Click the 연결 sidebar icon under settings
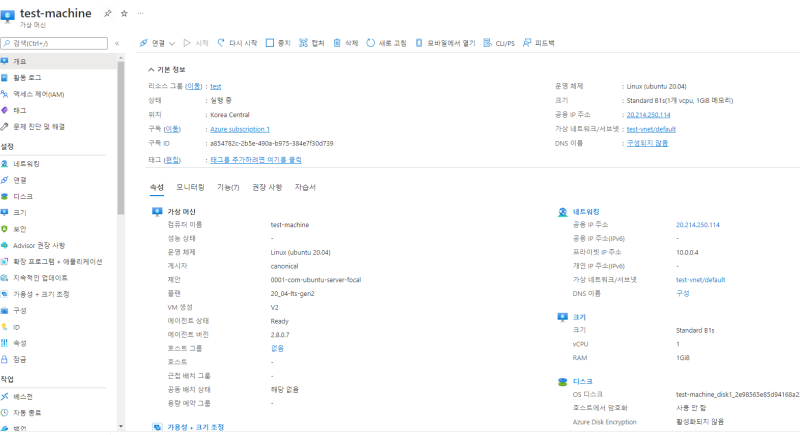800x435 pixels. (5, 180)
